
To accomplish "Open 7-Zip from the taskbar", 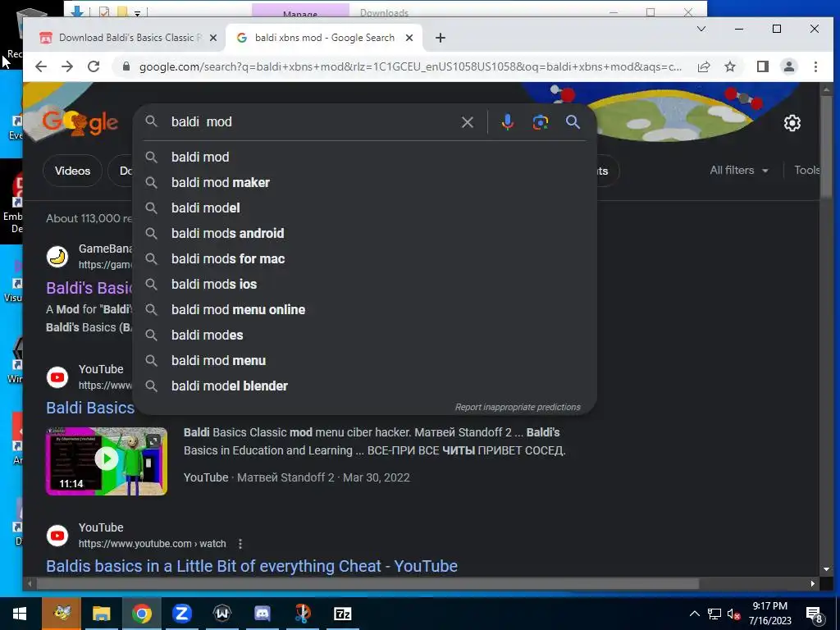I will pyautogui.click(x=342, y=614).
